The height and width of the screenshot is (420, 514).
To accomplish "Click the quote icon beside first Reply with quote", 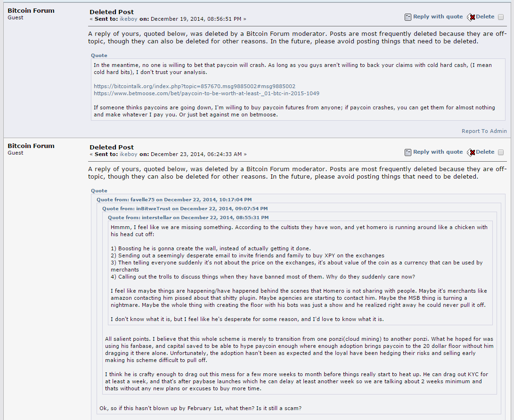I will (x=408, y=17).
